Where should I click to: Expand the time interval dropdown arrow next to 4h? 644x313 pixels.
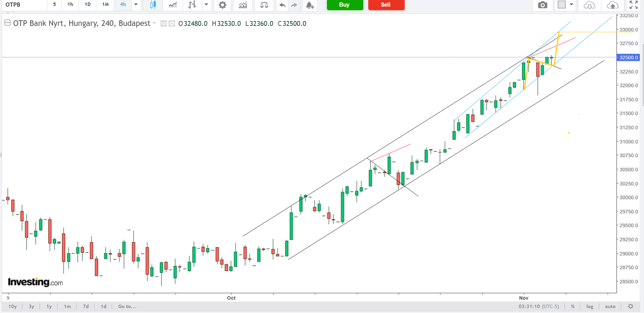[136, 5]
